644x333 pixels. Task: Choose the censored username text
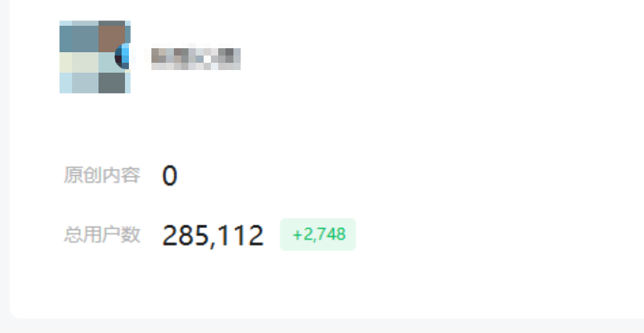pos(196,57)
